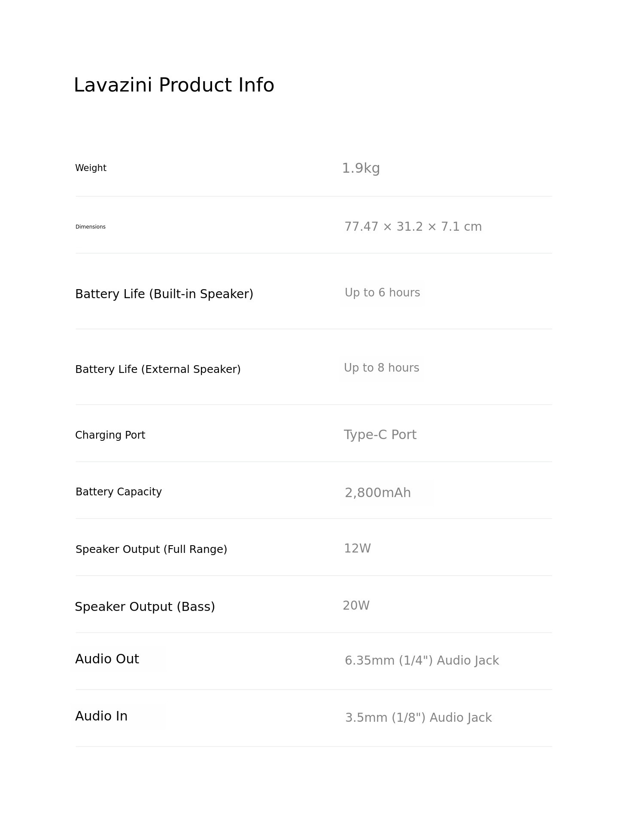Select the Type-C Port value
Screen dimensions: 644x818
pyautogui.click(x=380, y=435)
